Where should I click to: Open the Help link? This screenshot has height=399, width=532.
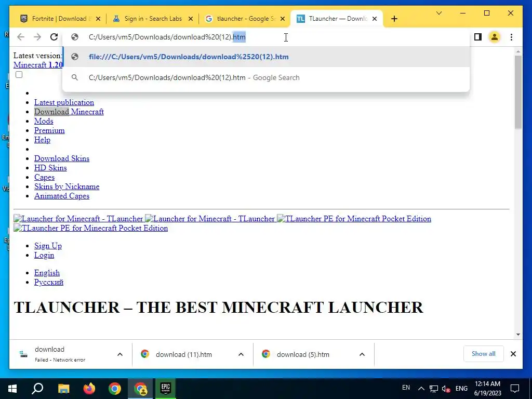click(43, 139)
